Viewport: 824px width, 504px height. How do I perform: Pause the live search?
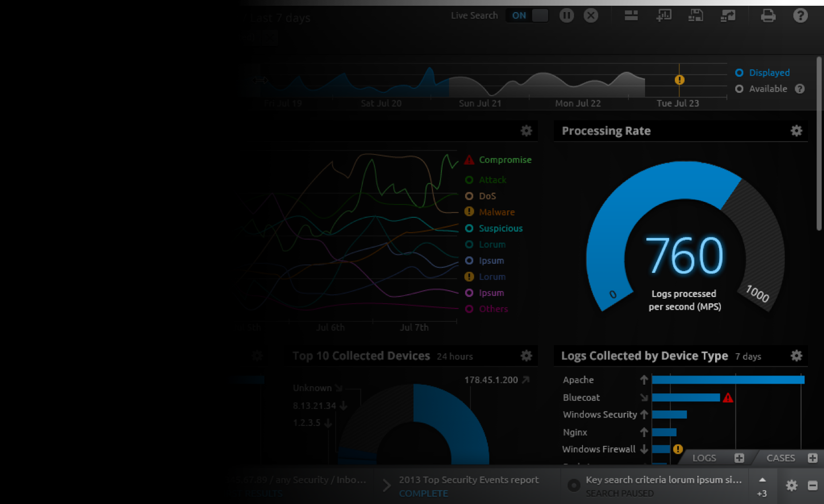567,15
